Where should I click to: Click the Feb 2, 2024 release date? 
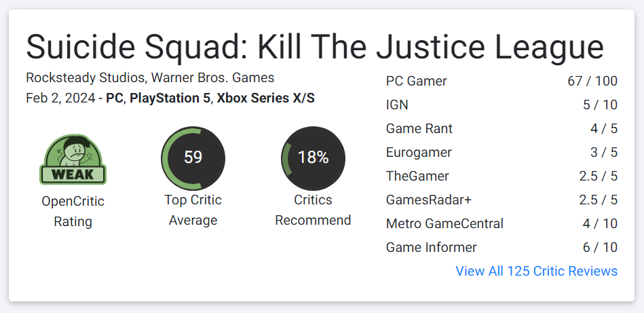tap(60, 98)
